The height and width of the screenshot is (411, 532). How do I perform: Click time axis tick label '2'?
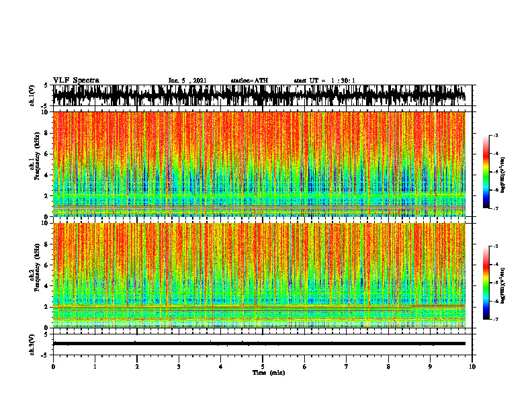pyautogui.click(x=137, y=367)
